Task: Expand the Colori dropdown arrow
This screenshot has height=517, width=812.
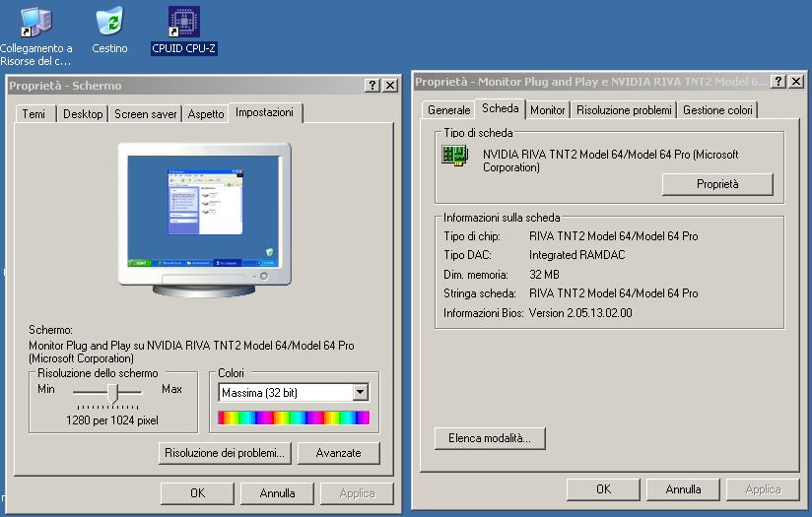Action: click(361, 392)
